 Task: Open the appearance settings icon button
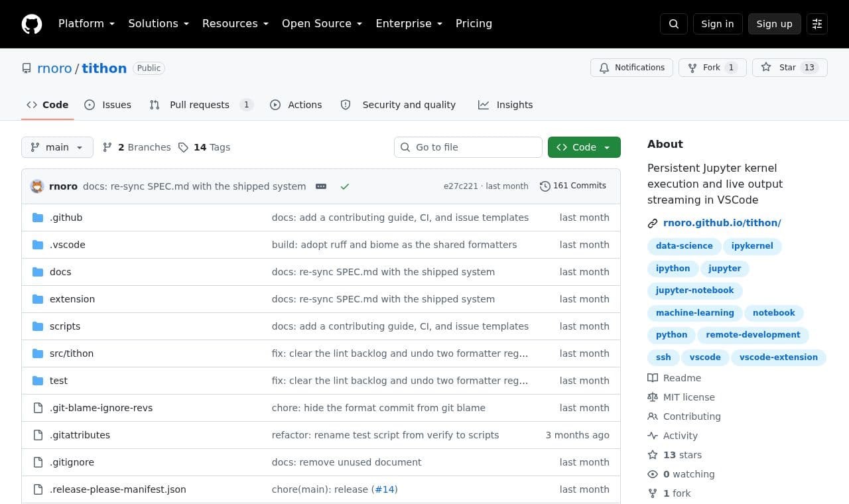pyautogui.click(x=817, y=24)
